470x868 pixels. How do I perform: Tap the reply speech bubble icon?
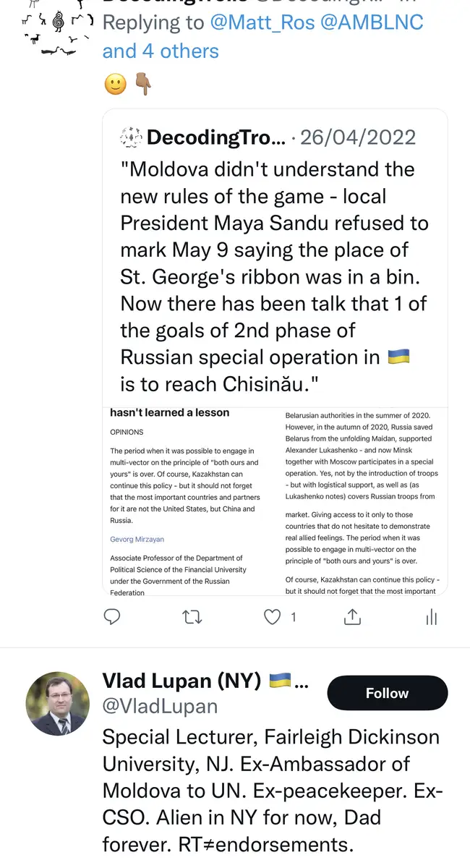point(111,617)
